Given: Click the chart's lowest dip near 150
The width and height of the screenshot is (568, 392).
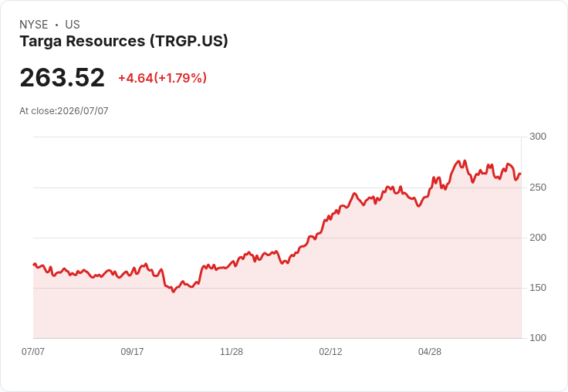Looking at the screenshot, I should 174,292.
